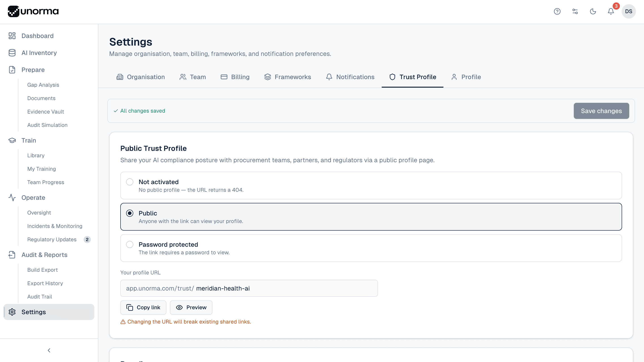Open Oversight under Operate
This screenshot has width=644, height=362.
[x=39, y=213]
